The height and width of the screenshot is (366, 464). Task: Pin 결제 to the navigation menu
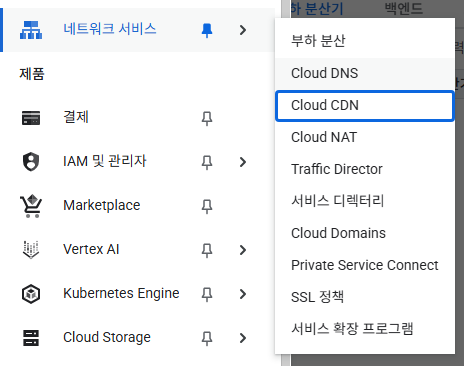pyautogui.click(x=207, y=118)
